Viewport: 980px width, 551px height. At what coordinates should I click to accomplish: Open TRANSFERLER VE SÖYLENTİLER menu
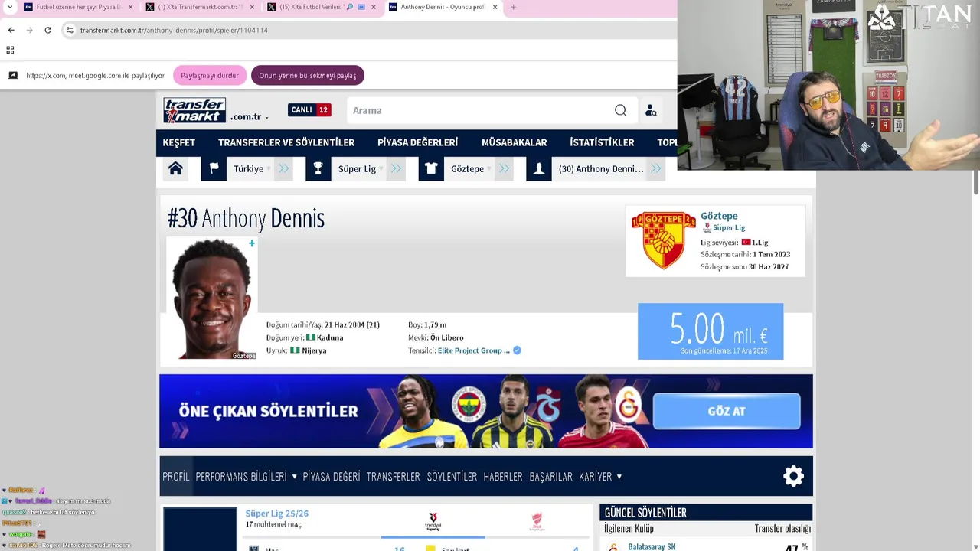click(286, 142)
